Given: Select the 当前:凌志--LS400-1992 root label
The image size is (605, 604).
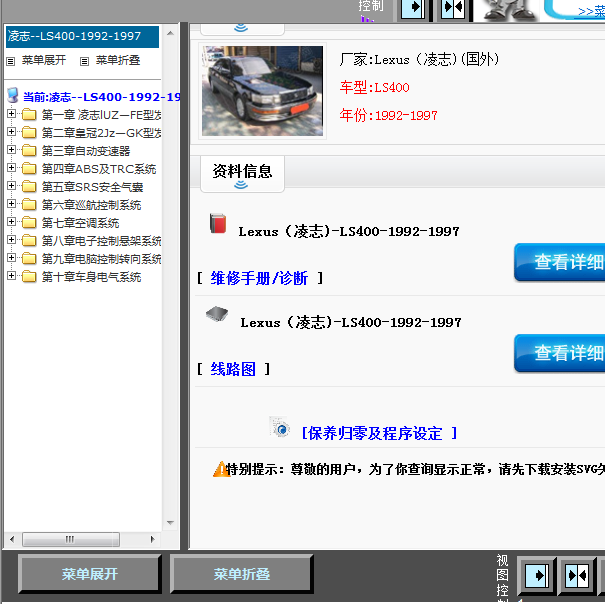Looking at the screenshot, I should [101, 97].
